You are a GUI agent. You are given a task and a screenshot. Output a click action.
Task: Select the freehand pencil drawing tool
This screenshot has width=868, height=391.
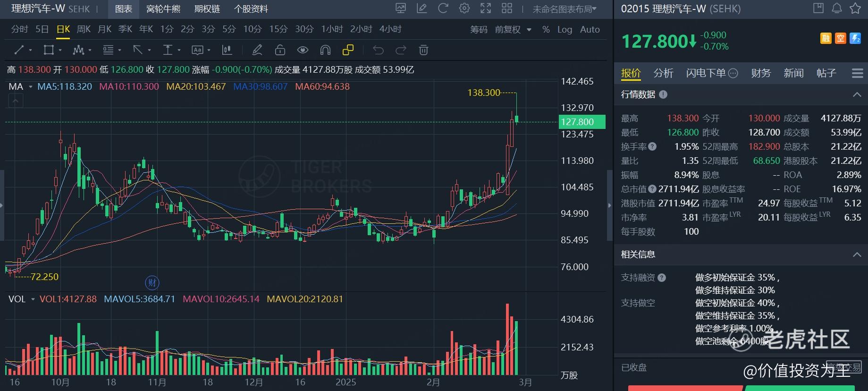[257, 50]
